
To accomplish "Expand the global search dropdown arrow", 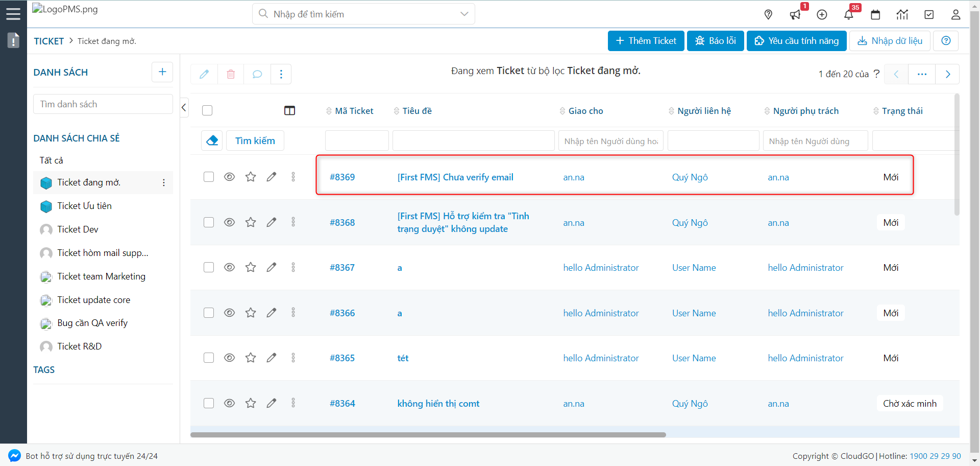I will tap(464, 14).
